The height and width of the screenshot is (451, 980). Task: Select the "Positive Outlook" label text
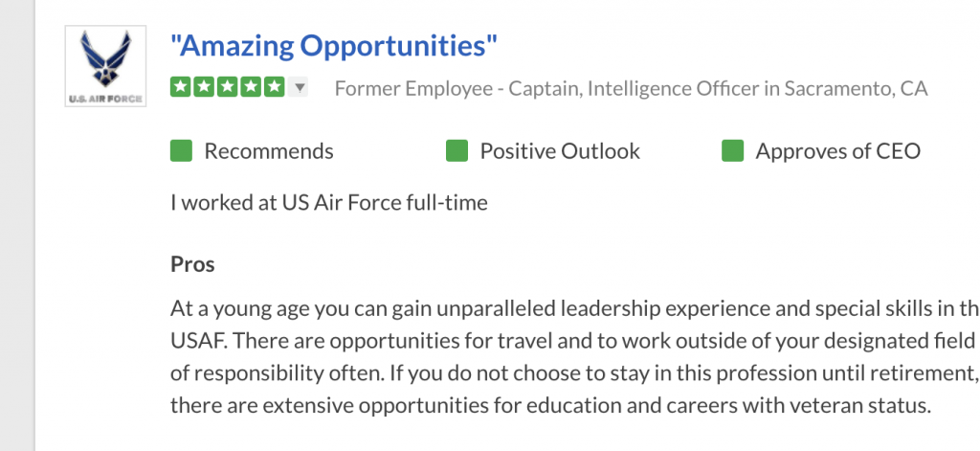560,151
